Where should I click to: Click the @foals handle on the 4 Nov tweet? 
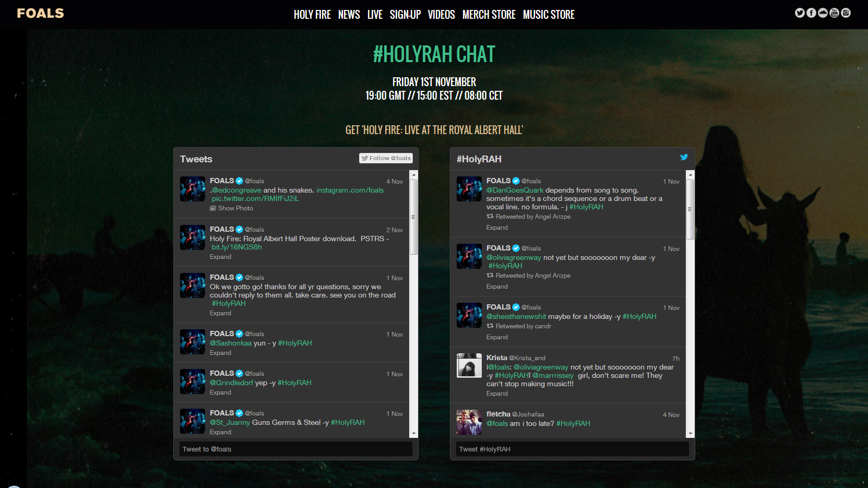(255, 181)
